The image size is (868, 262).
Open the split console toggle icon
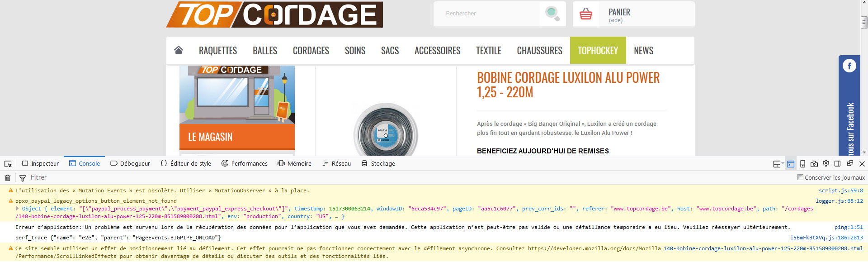tap(791, 164)
